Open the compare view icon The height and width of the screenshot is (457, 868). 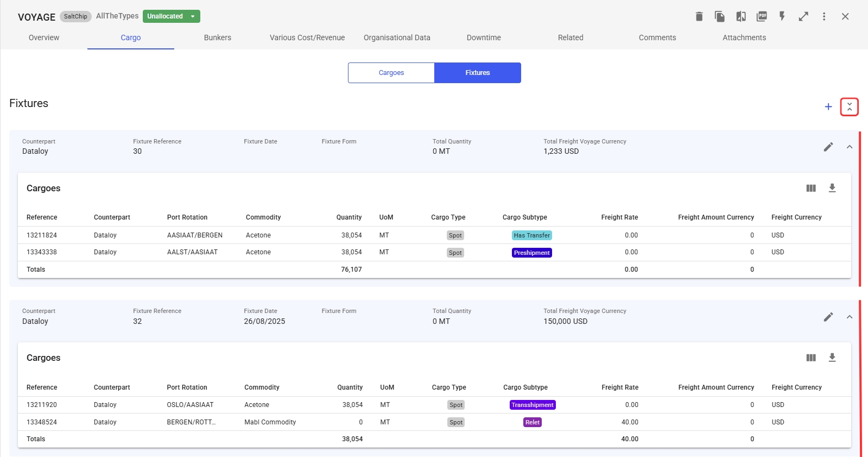[x=741, y=16]
